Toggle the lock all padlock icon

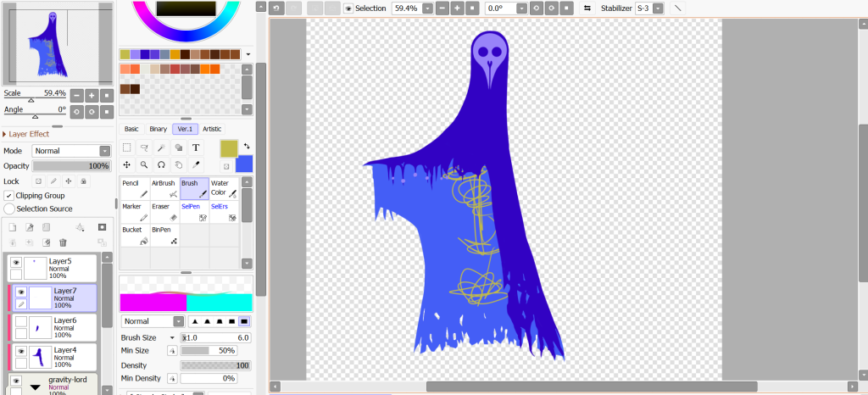click(x=83, y=181)
